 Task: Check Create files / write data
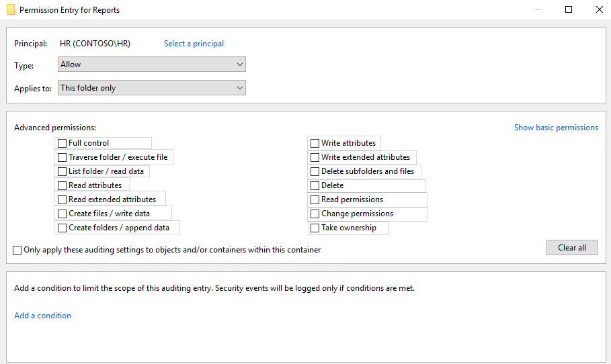[x=62, y=214]
